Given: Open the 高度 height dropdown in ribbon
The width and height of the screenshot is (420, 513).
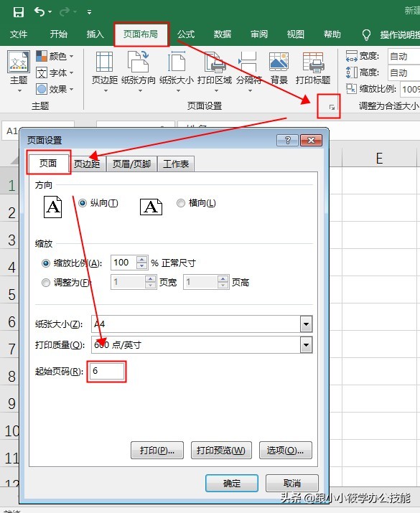Looking at the screenshot, I should click(x=404, y=72).
